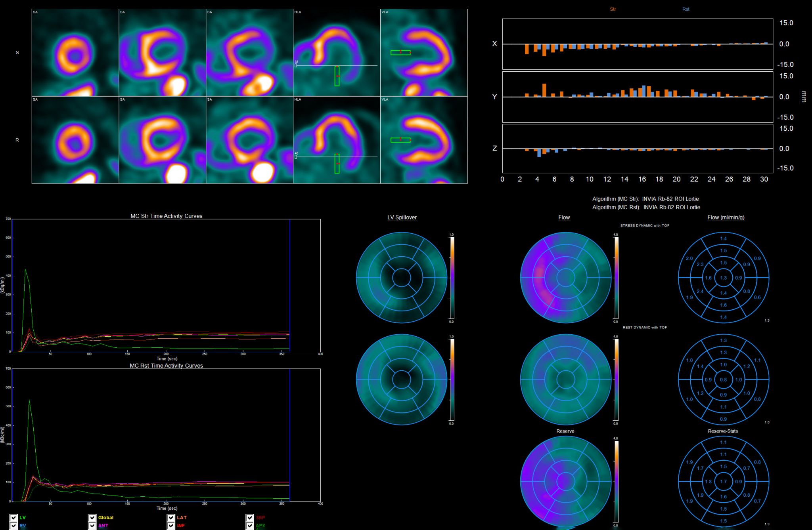The width and height of the screenshot is (812, 530).
Task: Click the Reserve-Stats polar map center segment
Action: pos(724,482)
